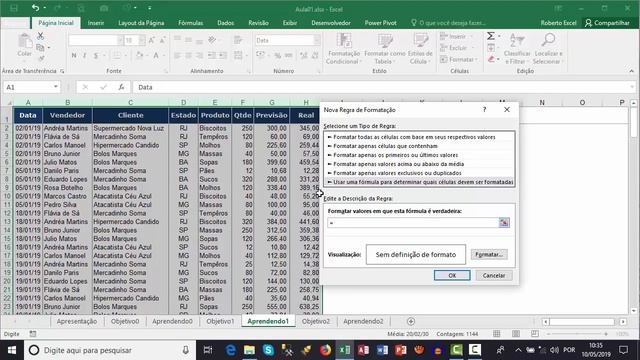The image size is (640, 360).
Task: Click the rule formula input field
Action: click(413, 222)
